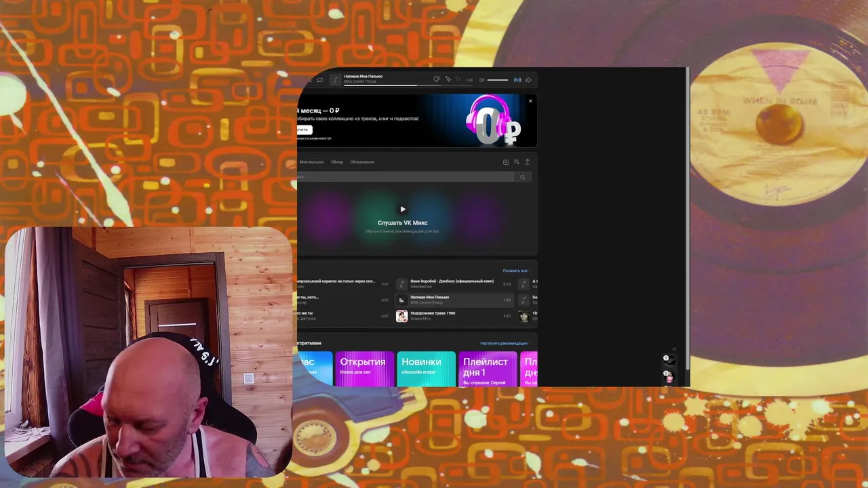Open the Плейлист дня 1 card
Image resolution: width=868 pixels, height=488 pixels.
point(488,369)
